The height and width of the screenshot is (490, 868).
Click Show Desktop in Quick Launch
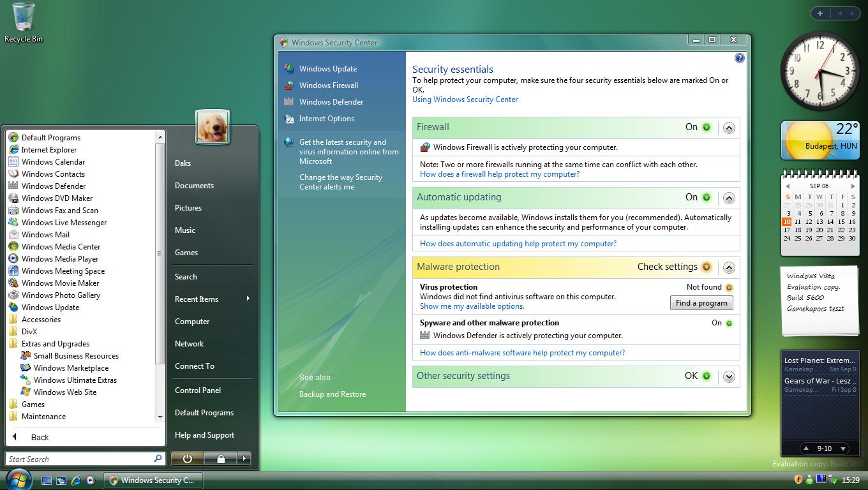[x=47, y=480]
